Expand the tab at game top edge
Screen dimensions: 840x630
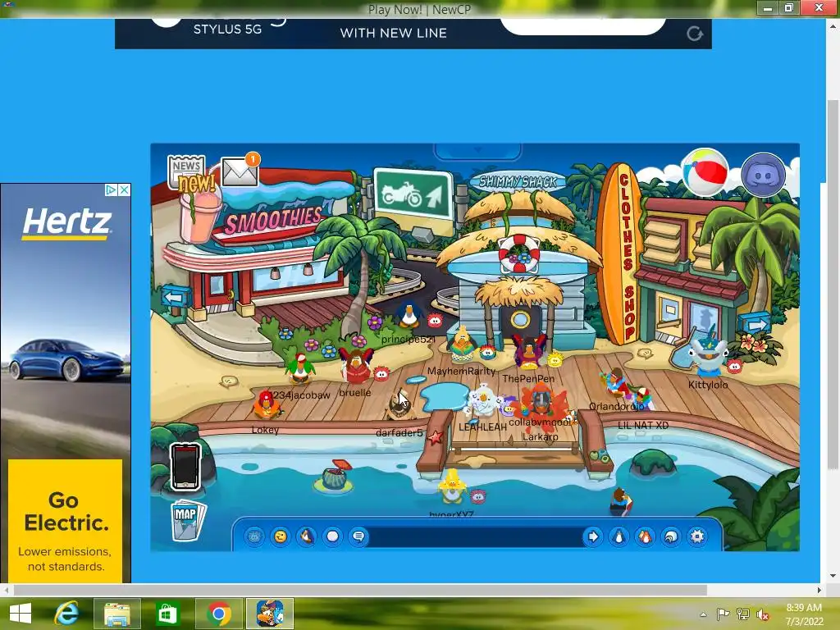(477, 151)
